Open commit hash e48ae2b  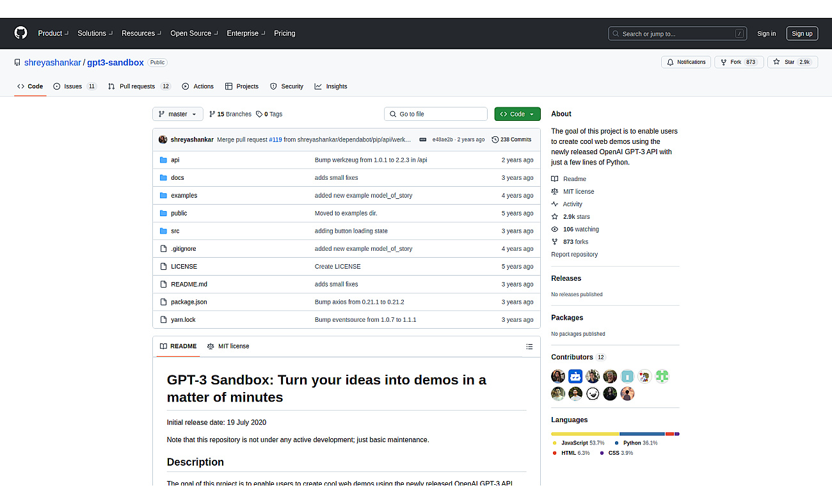442,139
